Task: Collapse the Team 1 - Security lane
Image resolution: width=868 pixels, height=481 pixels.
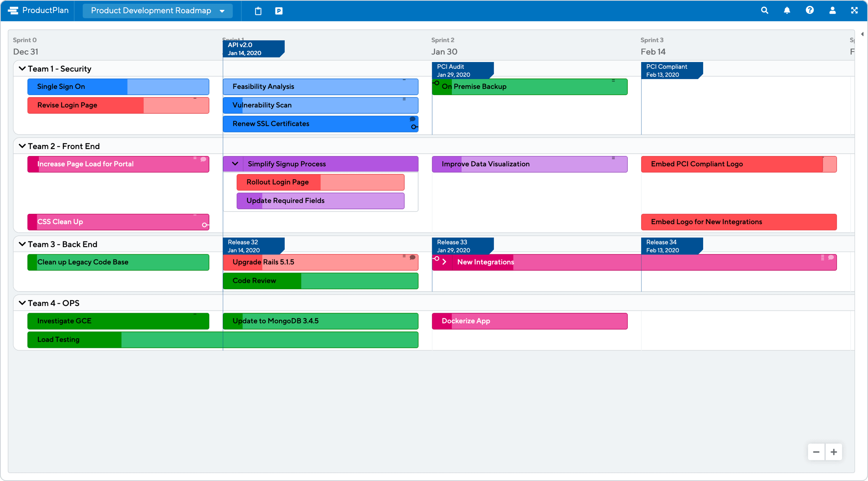Action: coord(22,68)
